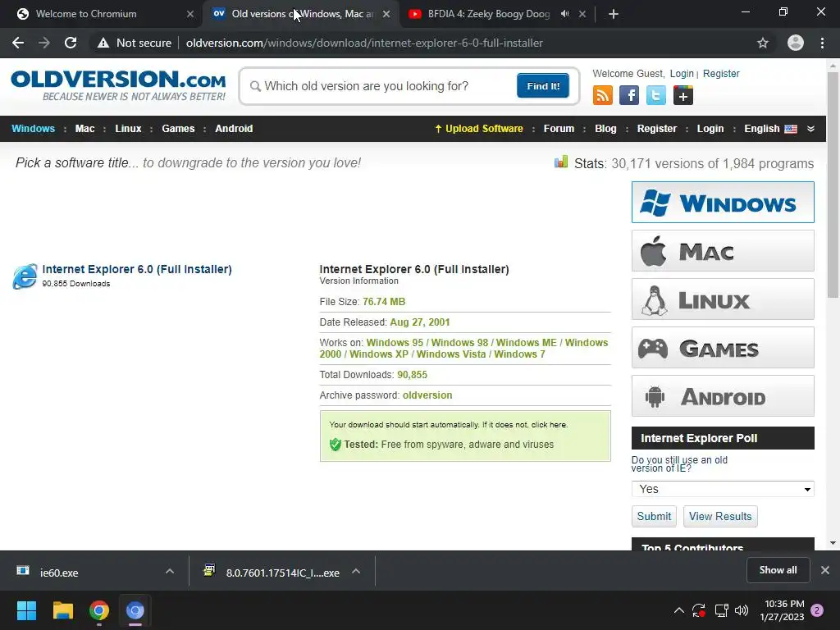Click the OLDVERSION.COM logo
Image resolution: width=840 pixels, height=630 pixels.
[118, 85]
